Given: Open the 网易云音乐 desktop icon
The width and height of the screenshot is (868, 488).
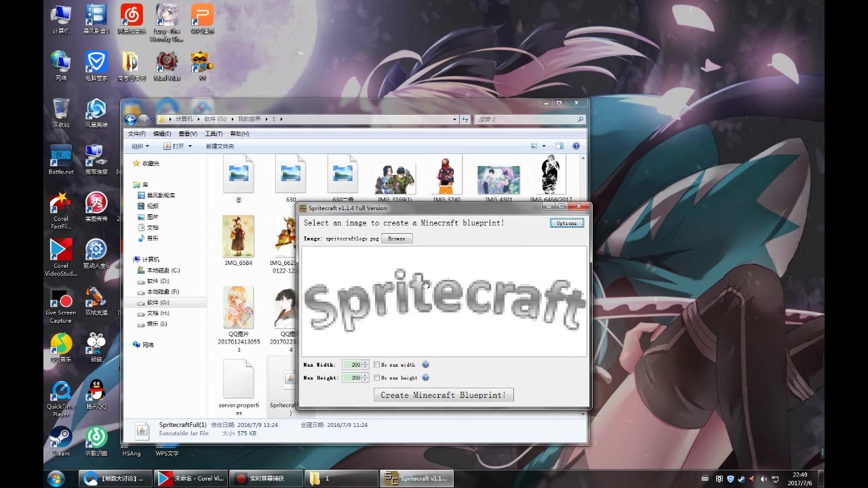Looking at the screenshot, I should point(132,20).
